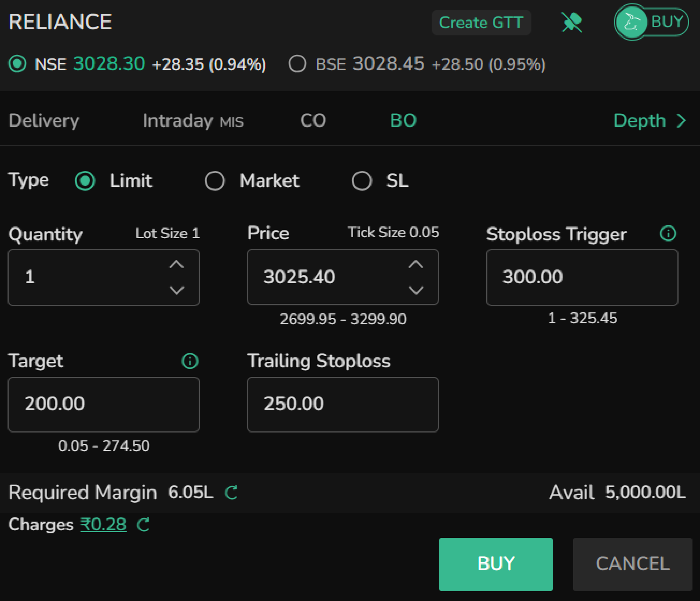Image resolution: width=700 pixels, height=601 pixels.
Task: Select the NSE exchange radio button
Action: (x=17, y=64)
